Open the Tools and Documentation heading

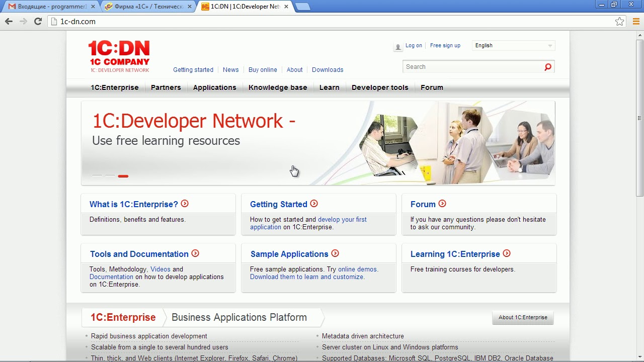click(139, 254)
